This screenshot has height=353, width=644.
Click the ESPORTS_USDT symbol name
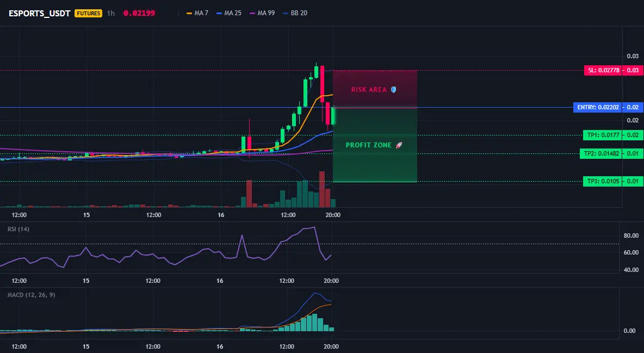tap(39, 13)
